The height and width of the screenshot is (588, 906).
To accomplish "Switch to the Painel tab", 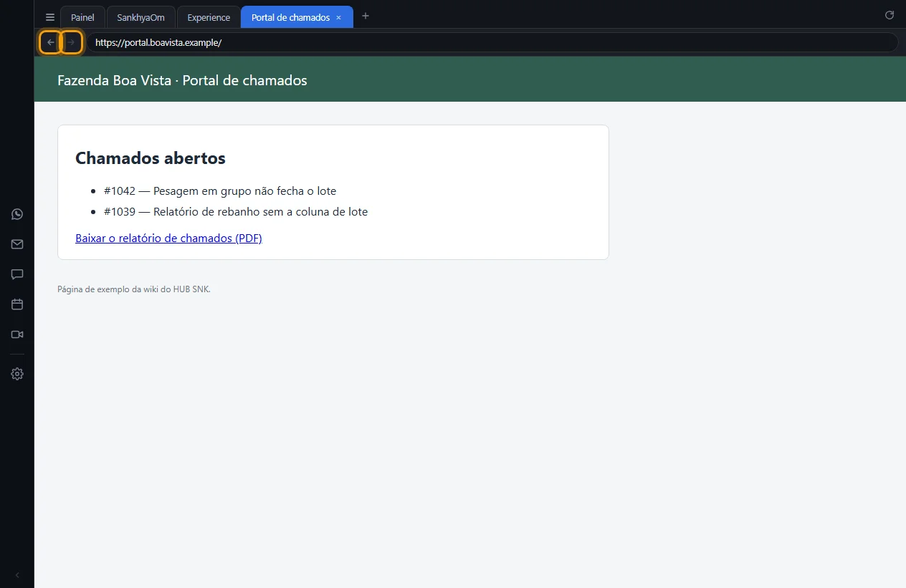I will click(x=82, y=17).
